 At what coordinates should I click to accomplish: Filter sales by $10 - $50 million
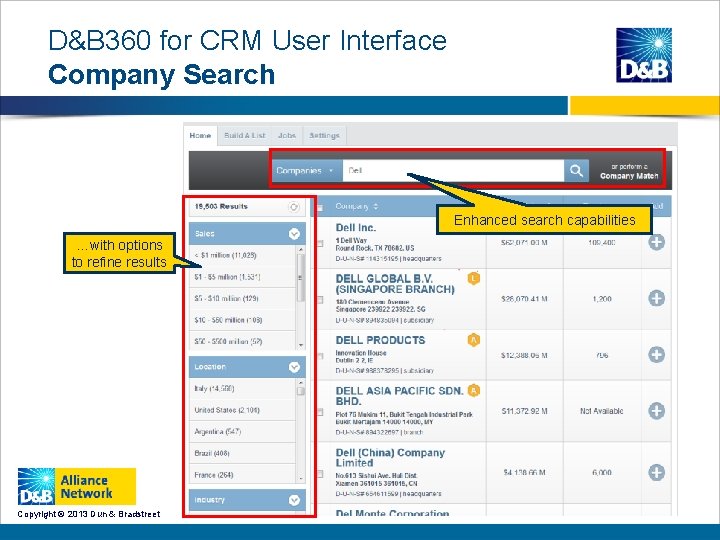242,320
